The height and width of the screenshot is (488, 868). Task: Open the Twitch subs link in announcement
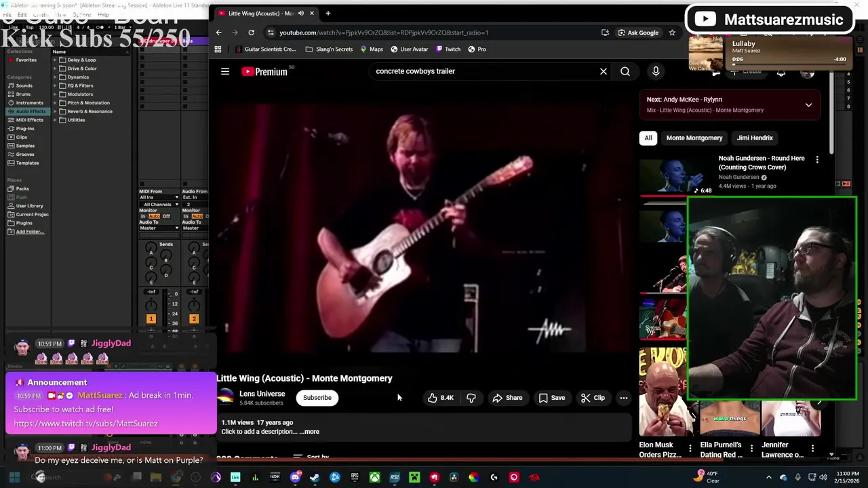(x=85, y=424)
